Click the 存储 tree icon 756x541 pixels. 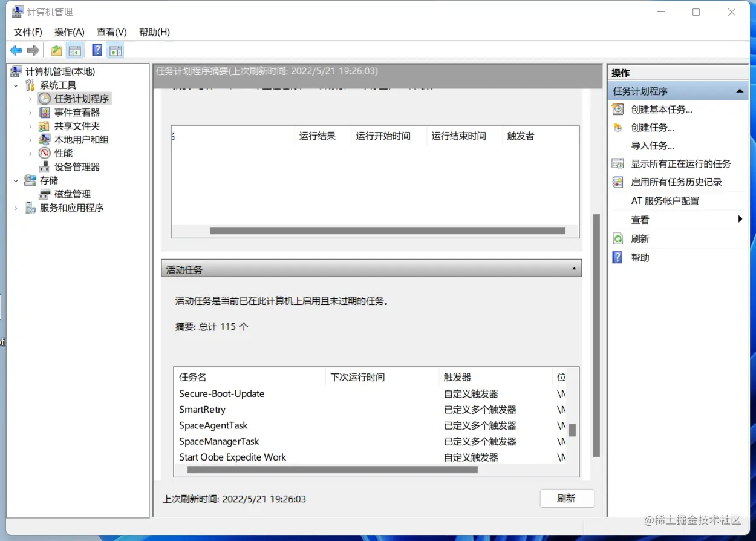[x=30, y=180]
